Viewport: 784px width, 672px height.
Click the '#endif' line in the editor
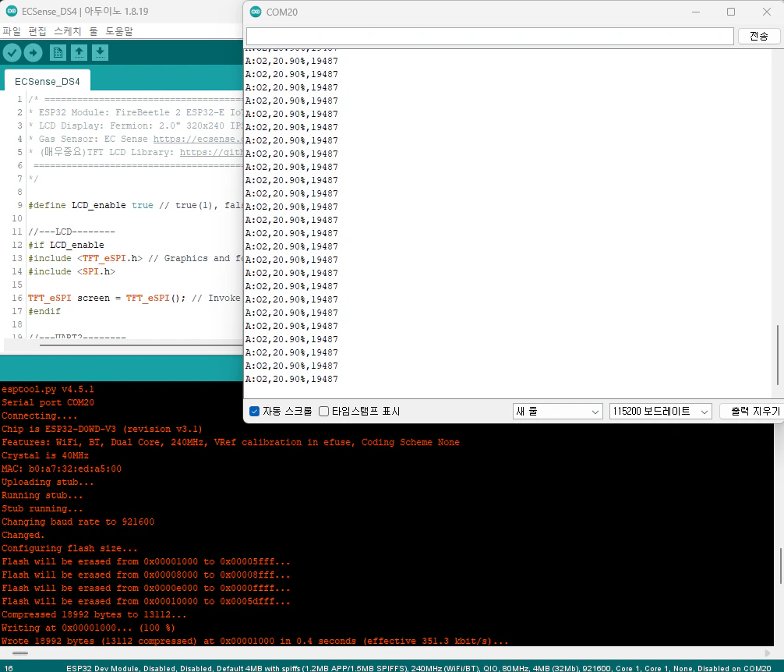[x=44, y=311]
